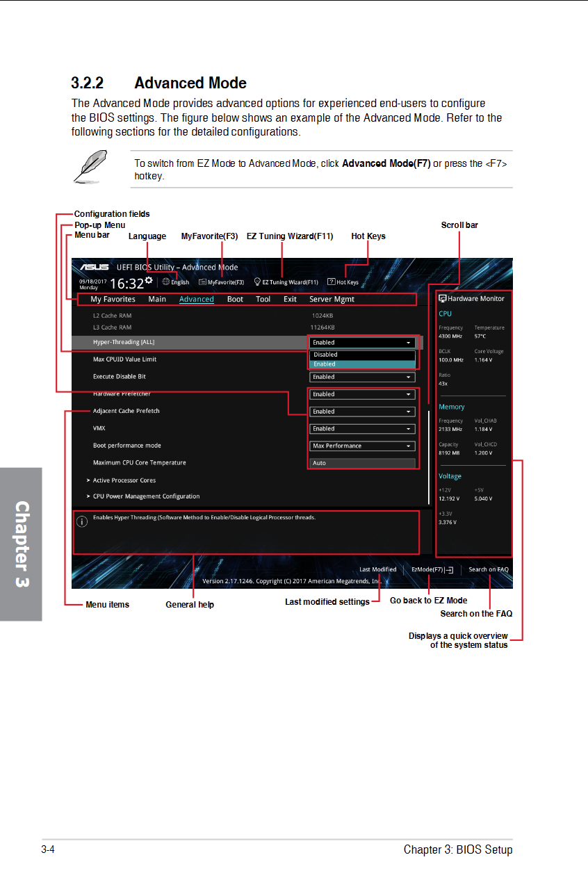The image size is (588, 887).
Task: Select the Adjacent Cache Prefetch item
Action: (x=126, y=411)
